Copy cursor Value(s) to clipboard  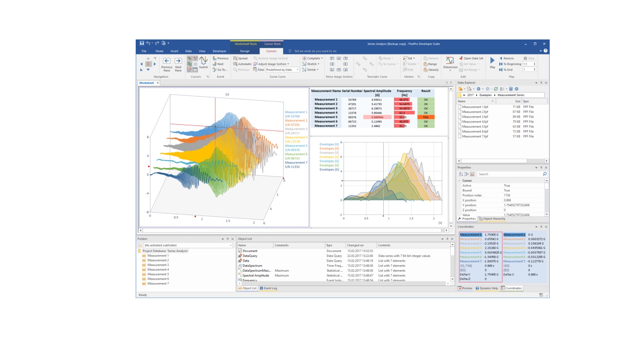click(x=431, y=70)
